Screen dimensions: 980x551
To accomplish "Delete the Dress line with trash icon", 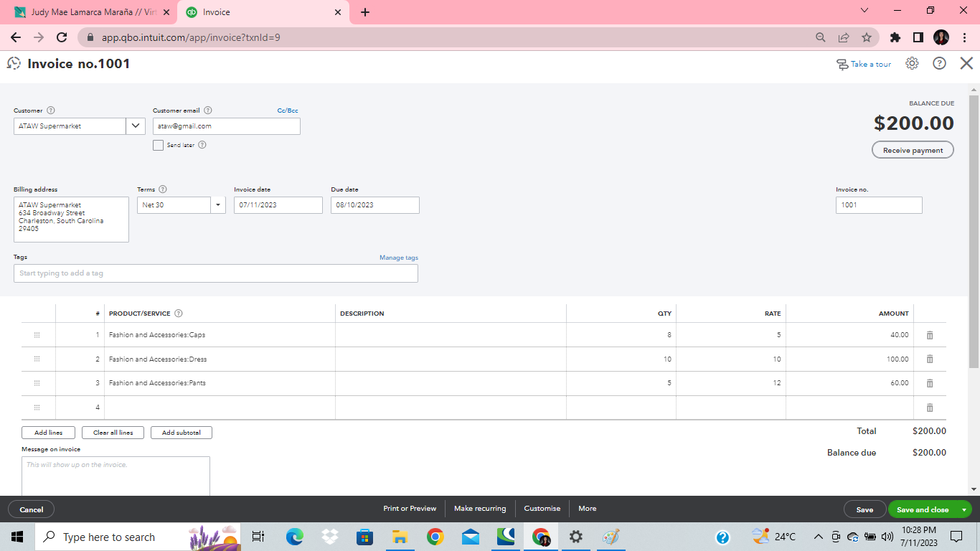I will coord(930,359).
